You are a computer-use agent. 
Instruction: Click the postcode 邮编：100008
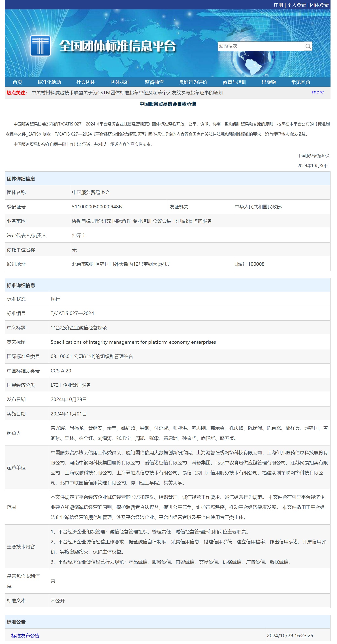click(x=249, y=264)
